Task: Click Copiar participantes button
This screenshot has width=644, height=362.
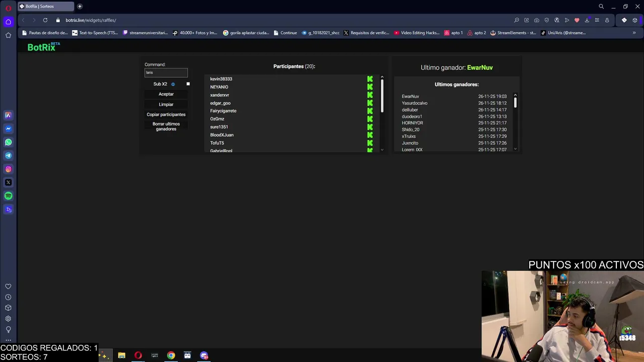Action: [166, 114]
